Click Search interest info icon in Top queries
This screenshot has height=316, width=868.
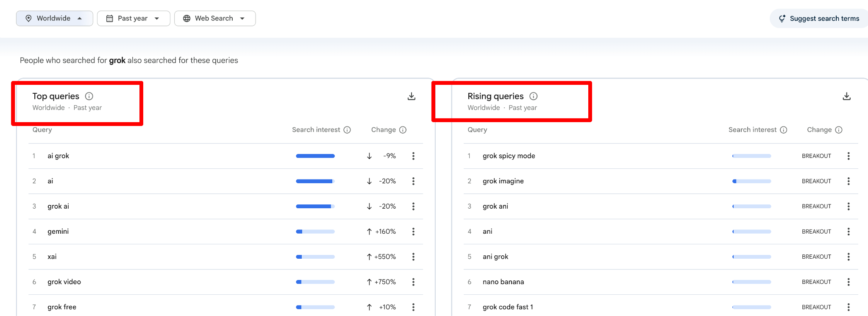tap(347, 130)
